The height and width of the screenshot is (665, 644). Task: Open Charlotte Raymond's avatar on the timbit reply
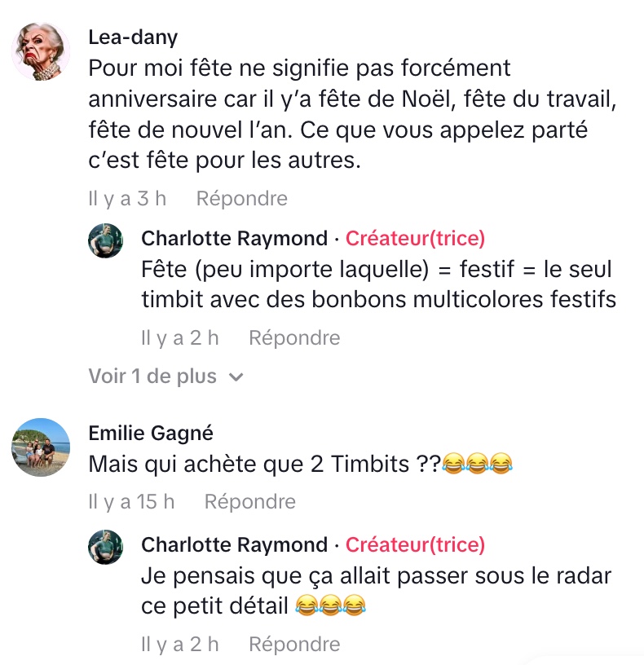(105, 240)
